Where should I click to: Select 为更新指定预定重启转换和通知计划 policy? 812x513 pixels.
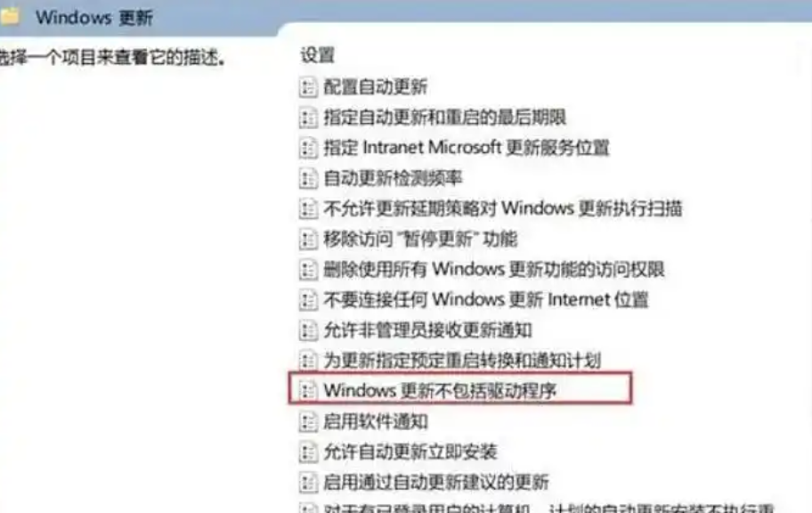[x=462, y=361]
